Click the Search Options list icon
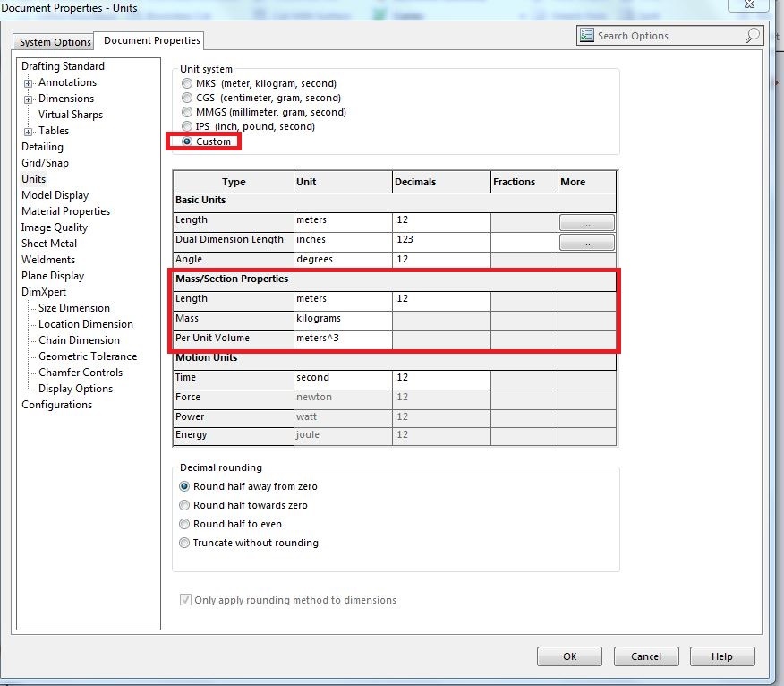Screen dimensions: 784x686 (586, 36)
